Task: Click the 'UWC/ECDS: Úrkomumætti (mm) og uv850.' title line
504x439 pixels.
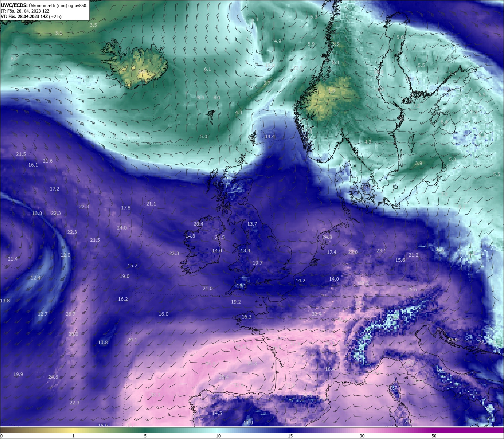Action: point(44,6)
